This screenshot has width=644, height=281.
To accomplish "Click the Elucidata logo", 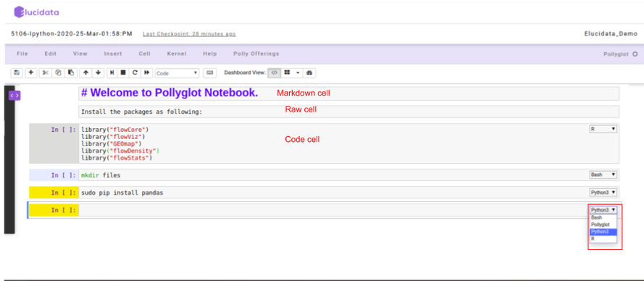I will pyautogui.click(x=36, y=12).
